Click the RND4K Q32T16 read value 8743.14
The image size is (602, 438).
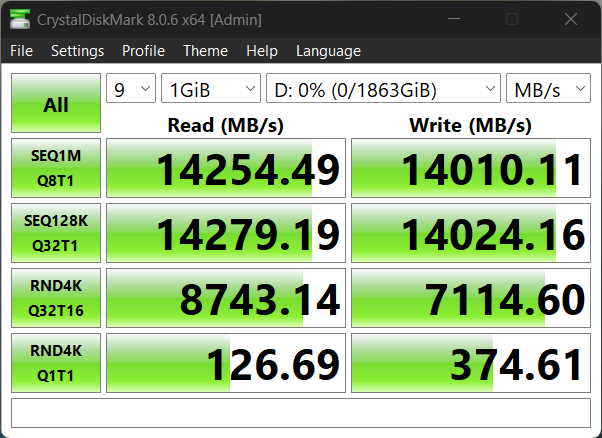[x=226, y=298]
